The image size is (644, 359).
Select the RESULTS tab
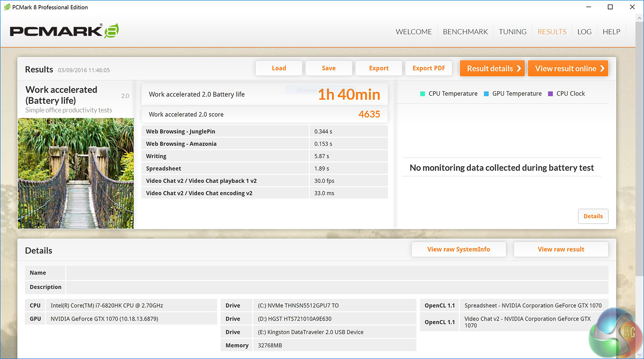click(552, 32)
